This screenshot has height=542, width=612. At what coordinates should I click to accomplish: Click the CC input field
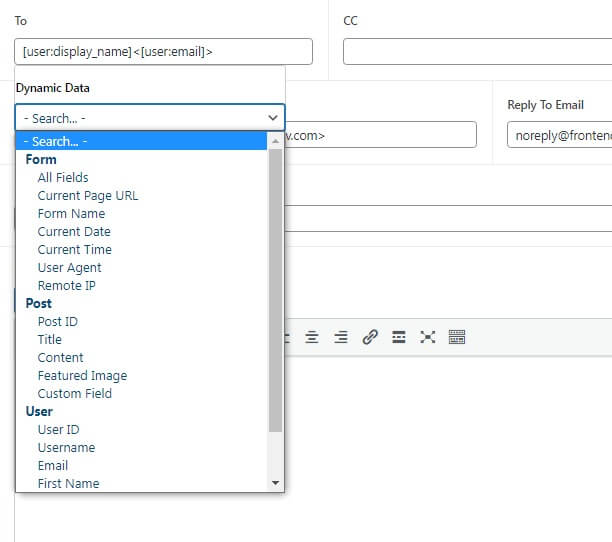pyautogui.click(x=477, y=52)
